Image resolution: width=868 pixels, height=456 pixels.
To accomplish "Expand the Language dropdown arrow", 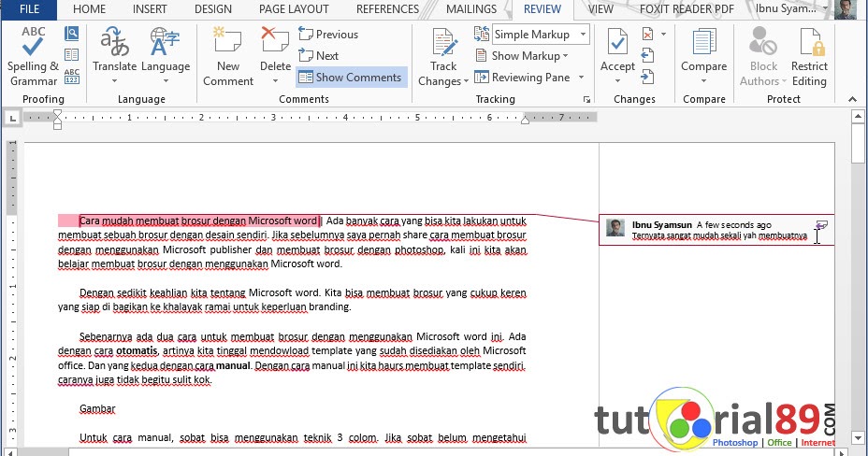I will 166,81.
